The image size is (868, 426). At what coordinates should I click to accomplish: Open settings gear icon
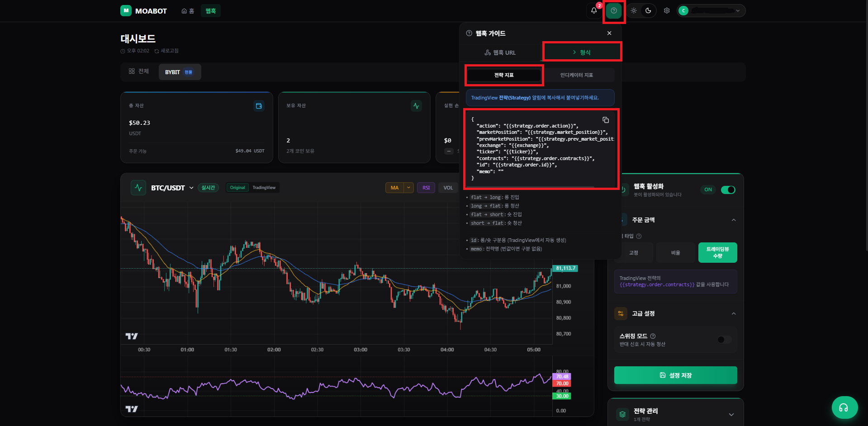(x=667, y=10)
